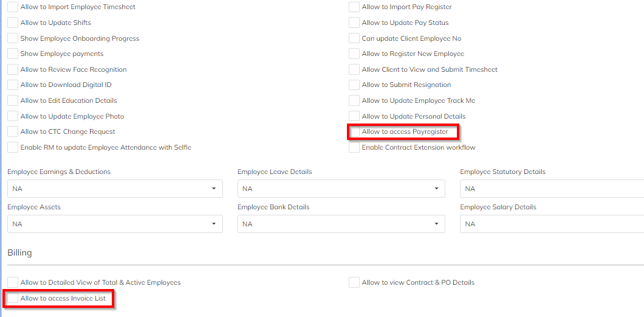Tick Allow to access Invoice List
This screenshot has width=644, height=317.
(13, 299)
